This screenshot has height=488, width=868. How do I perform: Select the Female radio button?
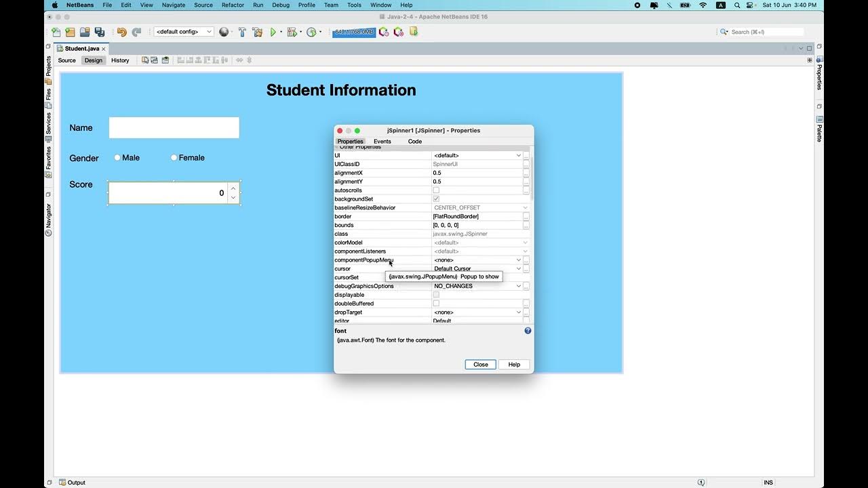pos(174,157)
